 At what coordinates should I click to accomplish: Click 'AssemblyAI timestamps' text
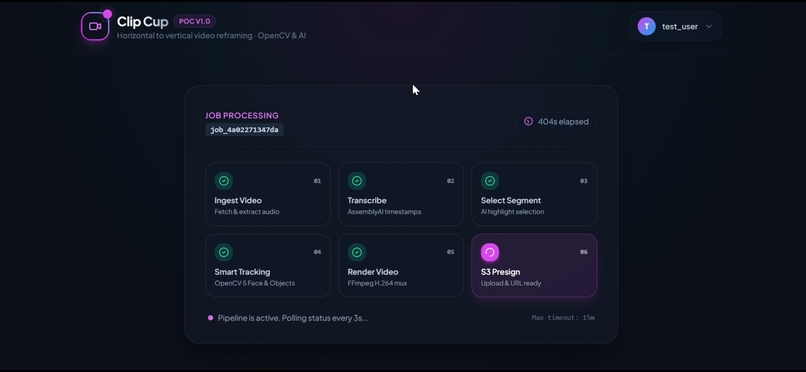[384, 212]
